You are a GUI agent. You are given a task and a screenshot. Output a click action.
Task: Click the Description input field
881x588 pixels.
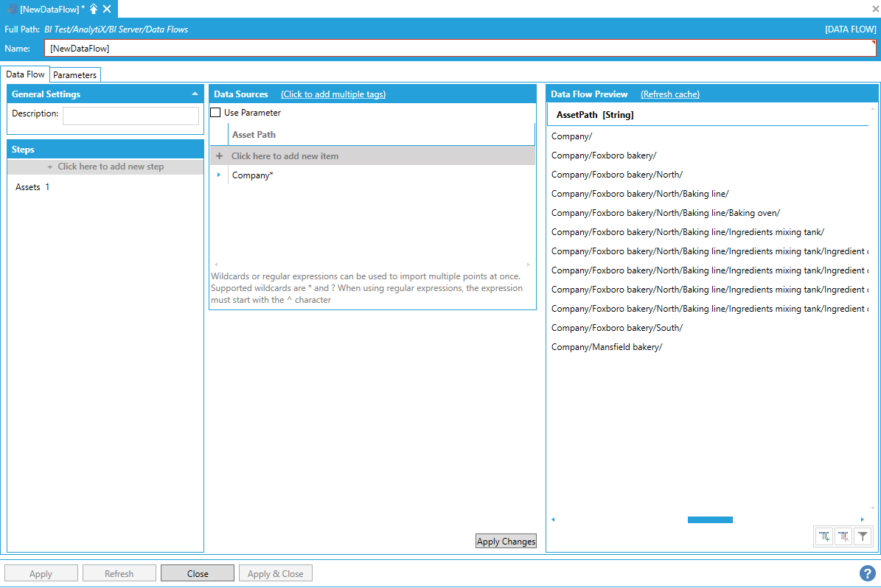pos(130,116)
